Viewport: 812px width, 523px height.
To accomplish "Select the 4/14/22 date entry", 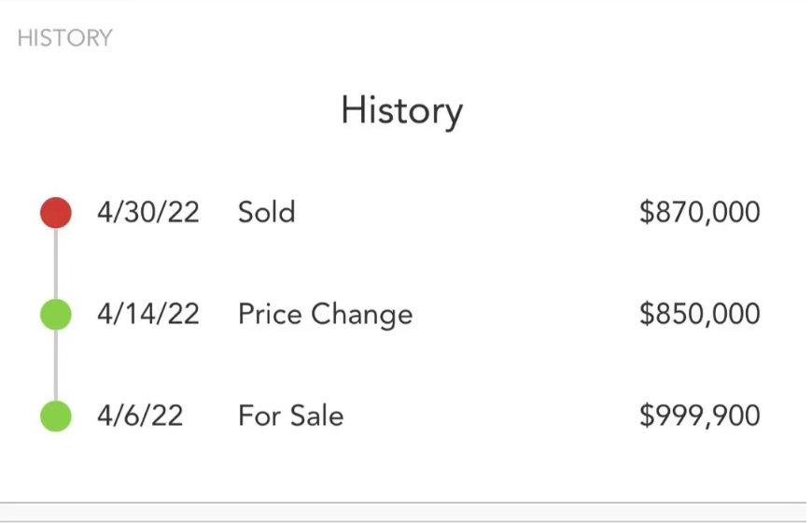I will tap(148, 314).
